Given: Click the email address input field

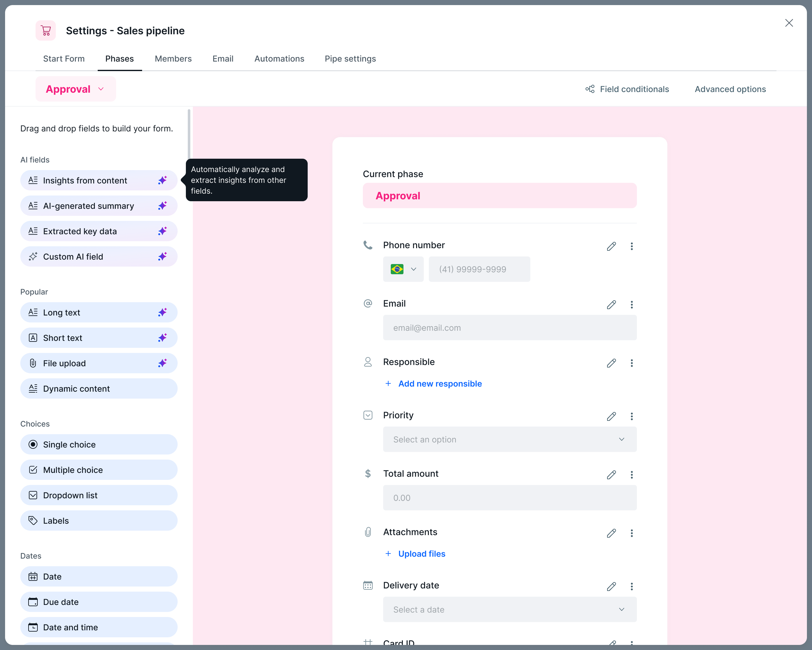Looking at the screenshot, I should (x=509, y=328).
